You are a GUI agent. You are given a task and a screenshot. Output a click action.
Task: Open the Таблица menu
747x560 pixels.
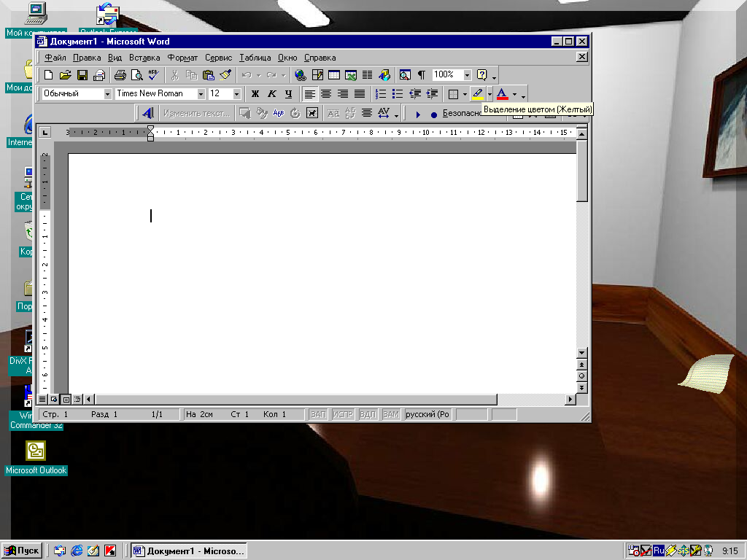pos(255,58)
